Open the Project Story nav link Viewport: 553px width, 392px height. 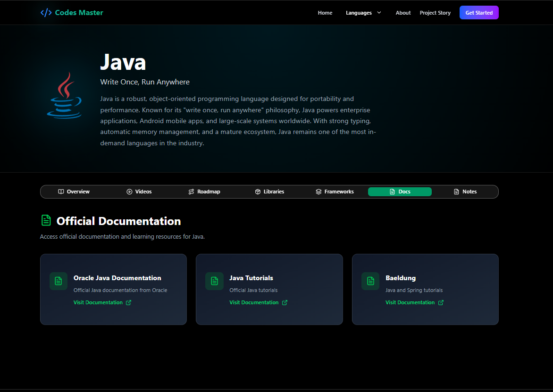435,13
